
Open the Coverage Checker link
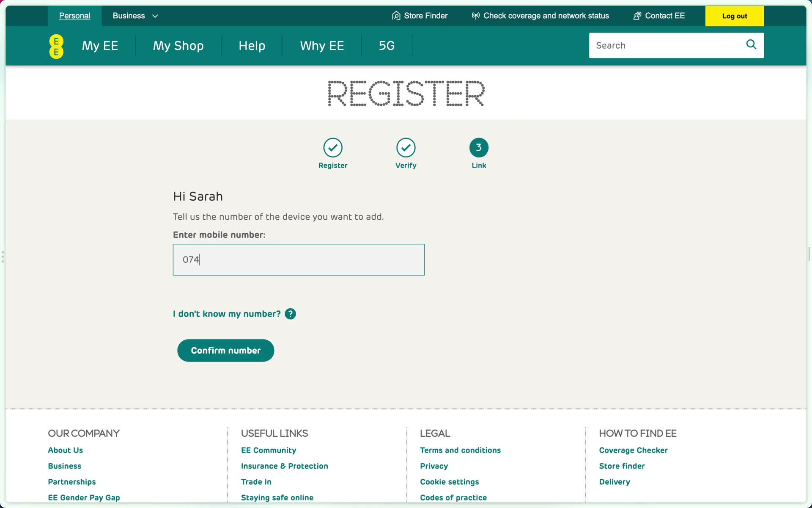tap(633, 450)
